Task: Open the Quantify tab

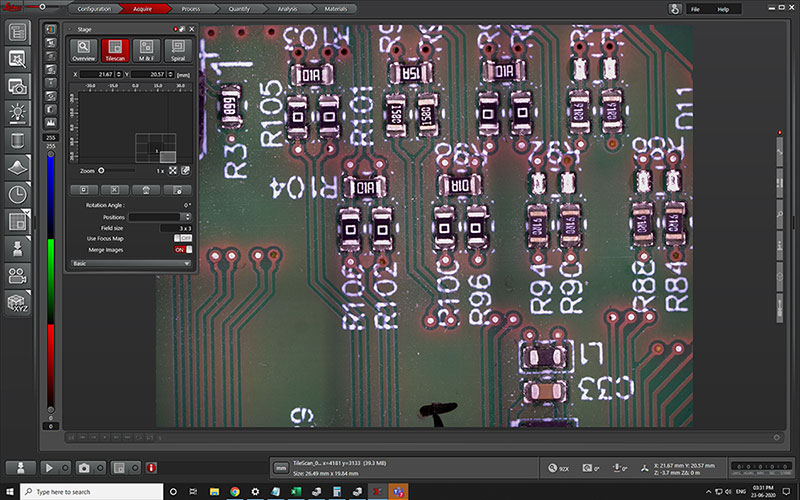Action: (238, 9)
